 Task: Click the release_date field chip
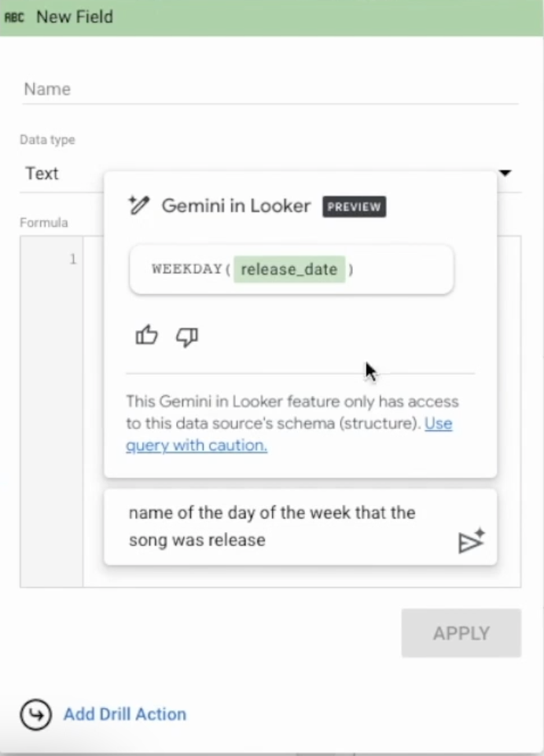tap(289, 270)
